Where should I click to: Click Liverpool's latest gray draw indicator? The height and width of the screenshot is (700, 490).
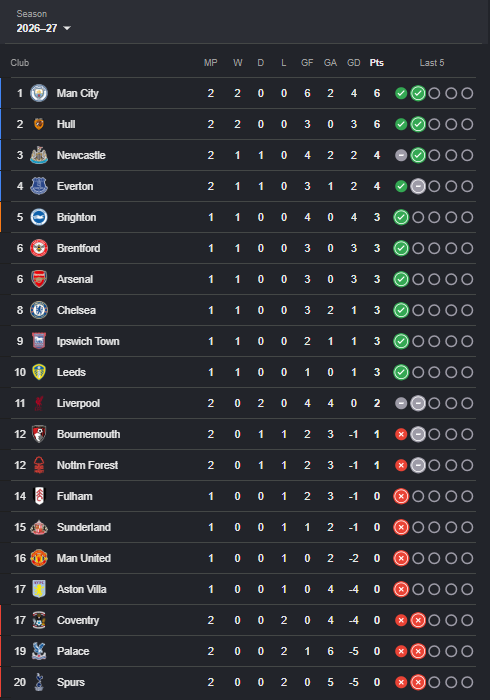[x=418, y=404]
